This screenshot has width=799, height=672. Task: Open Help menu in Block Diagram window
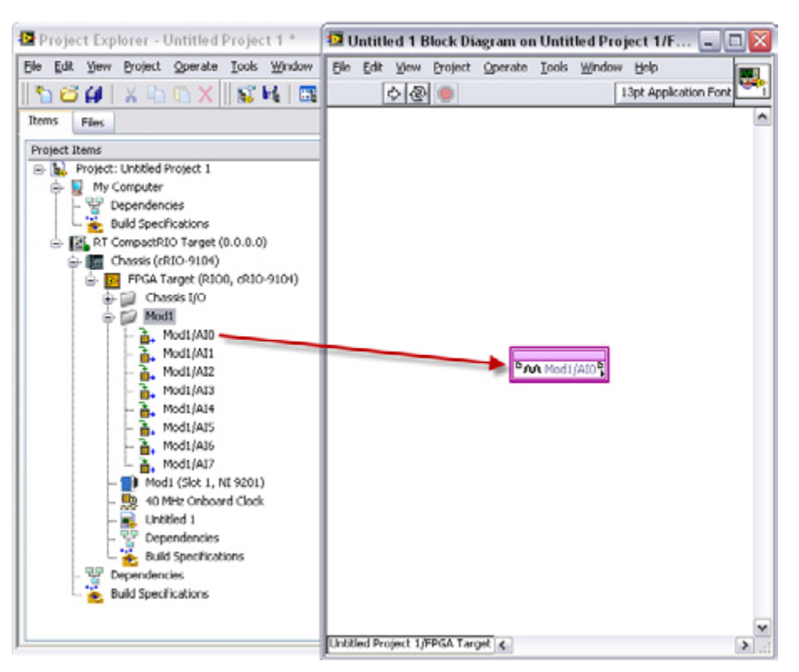point(646,67)
